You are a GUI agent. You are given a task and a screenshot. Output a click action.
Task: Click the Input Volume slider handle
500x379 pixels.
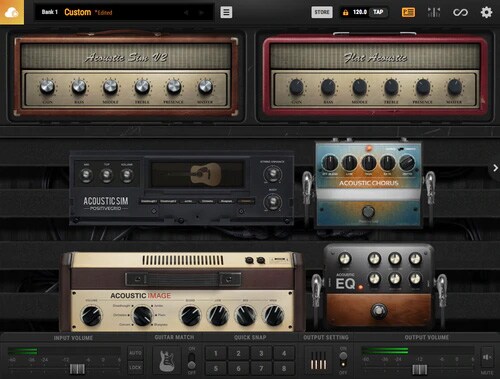click(77, 369)
